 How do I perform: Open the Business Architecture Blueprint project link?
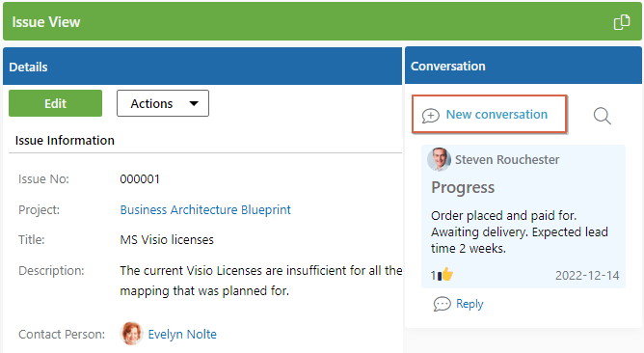tap(205, 209)
